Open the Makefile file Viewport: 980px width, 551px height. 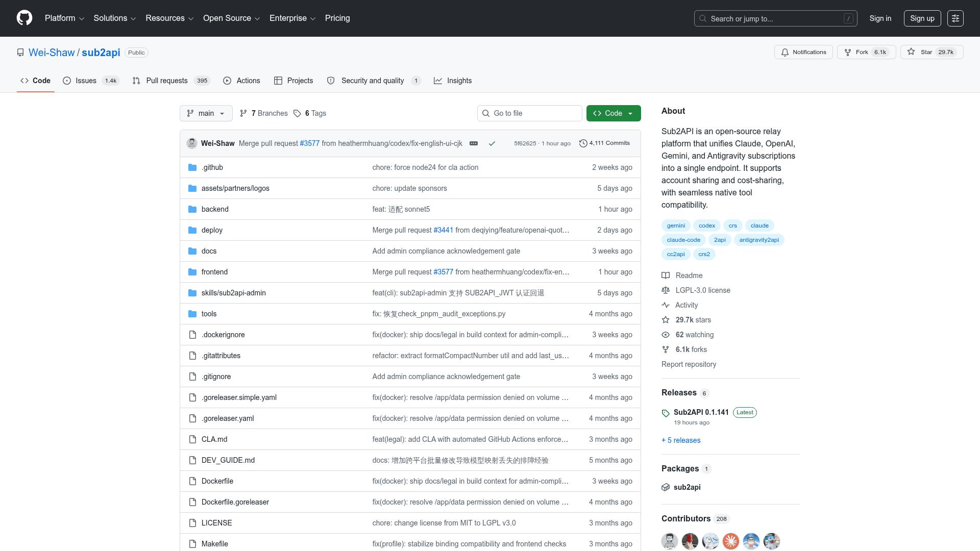[215, 544]
